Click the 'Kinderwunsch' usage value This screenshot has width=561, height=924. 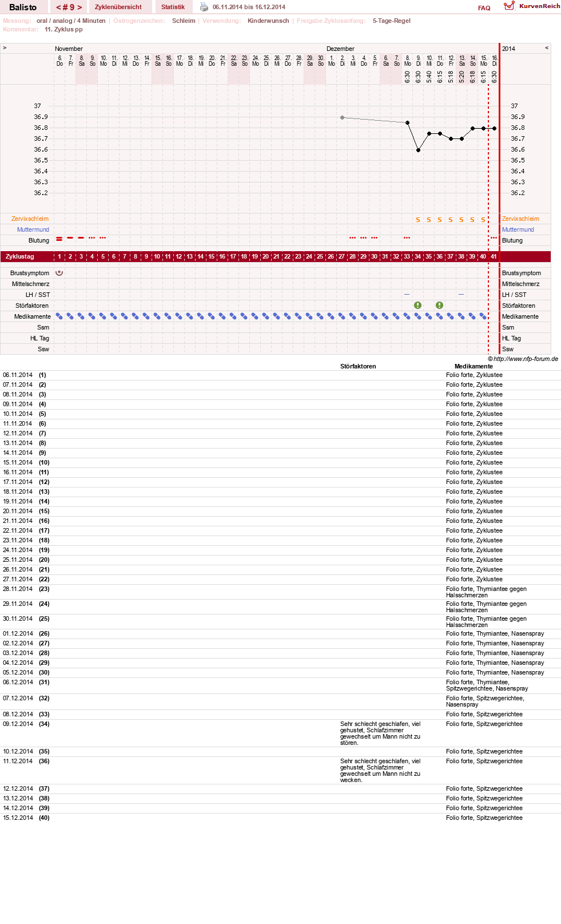pyautogui.click(x=268, y=21)
